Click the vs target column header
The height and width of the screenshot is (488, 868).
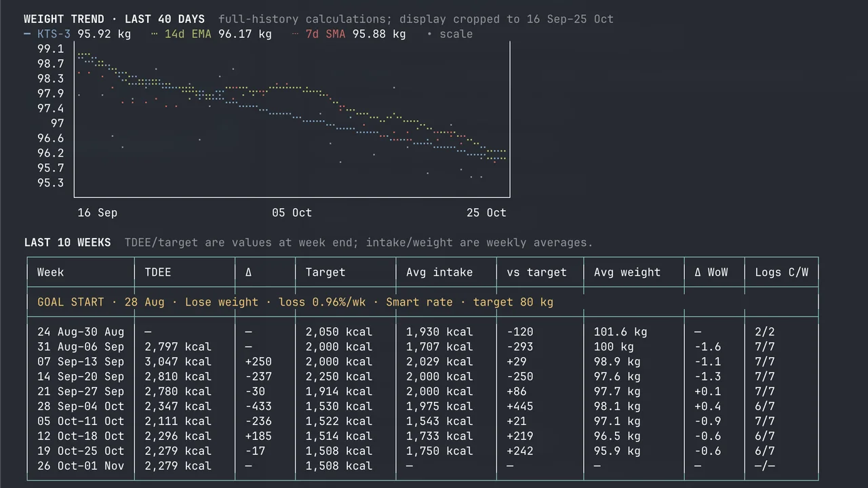tap(536, 272)
